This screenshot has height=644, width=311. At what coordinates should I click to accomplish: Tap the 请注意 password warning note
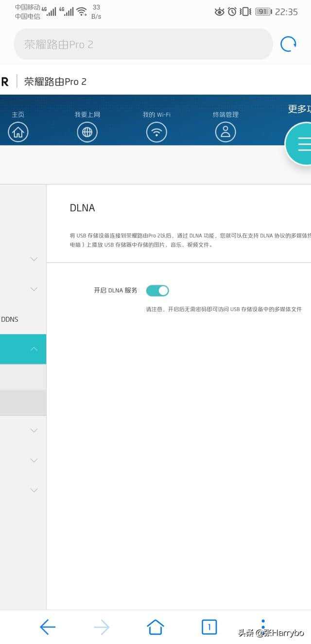224,309
